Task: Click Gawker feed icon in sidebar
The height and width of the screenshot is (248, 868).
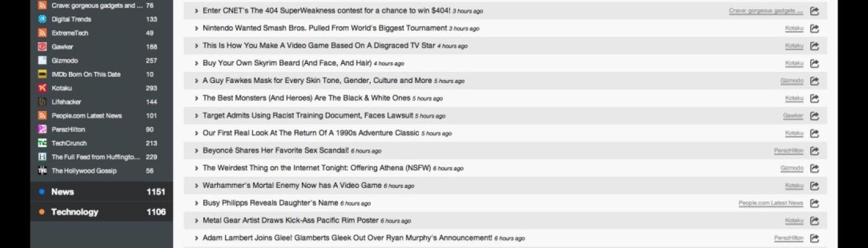Action: tap(42, 46)
